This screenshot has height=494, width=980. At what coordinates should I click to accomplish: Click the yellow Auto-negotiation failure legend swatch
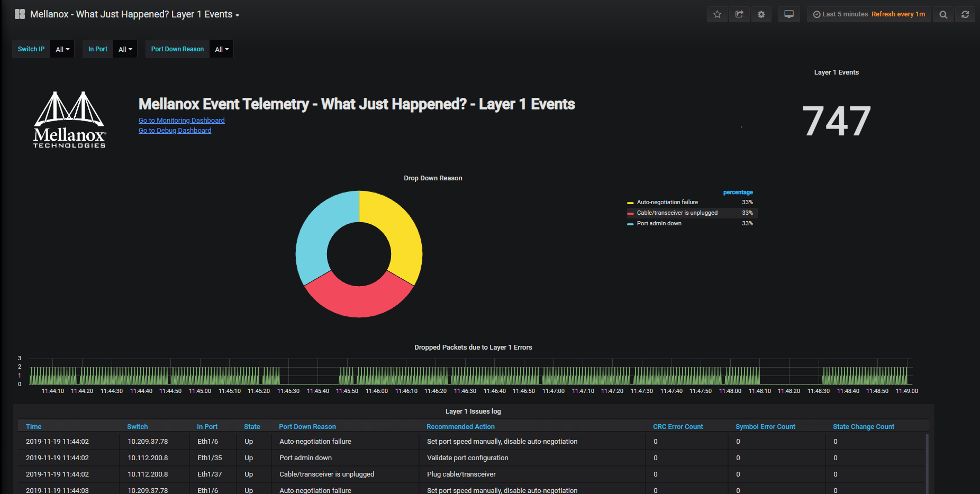[630, 203]
